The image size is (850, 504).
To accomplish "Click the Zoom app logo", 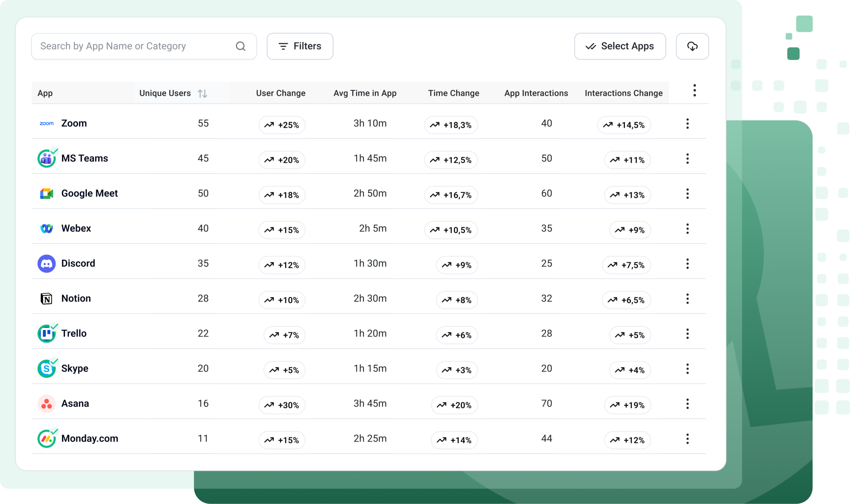I will [46, 123].
